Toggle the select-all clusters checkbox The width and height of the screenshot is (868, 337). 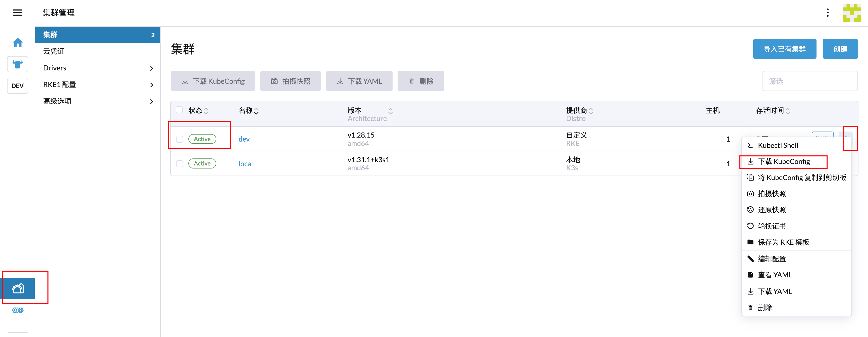(x=180, y=110)
